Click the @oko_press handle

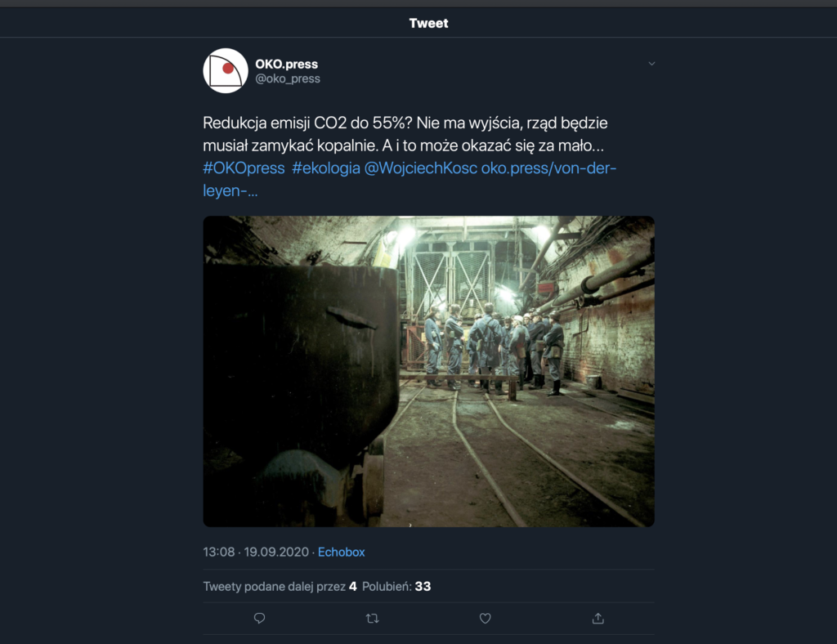coord(288,78)
